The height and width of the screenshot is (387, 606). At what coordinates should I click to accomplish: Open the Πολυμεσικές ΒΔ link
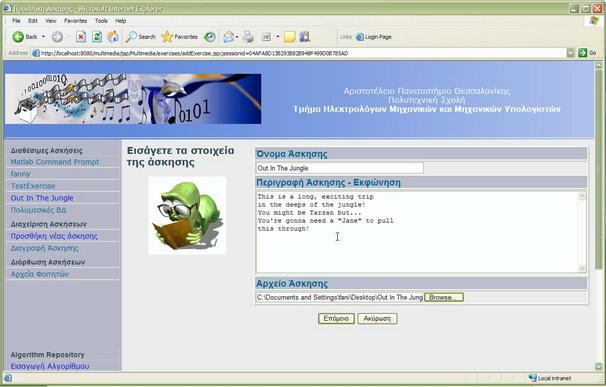(38, 210)
